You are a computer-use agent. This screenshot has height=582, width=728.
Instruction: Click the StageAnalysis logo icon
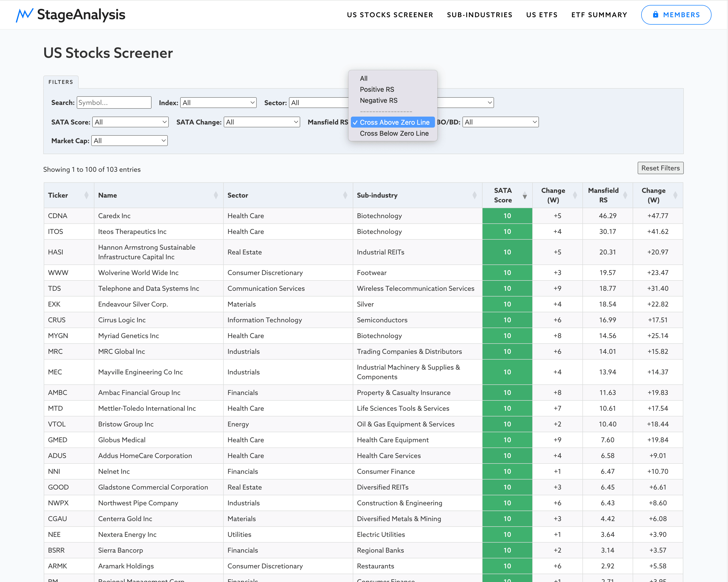[24, 15]
